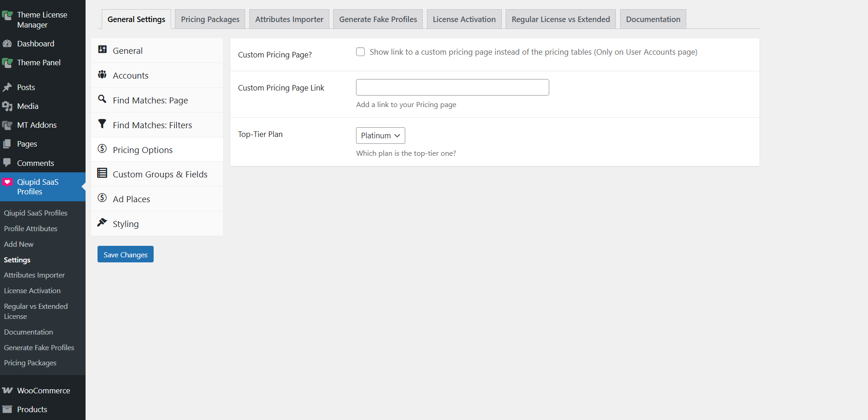Screen dimensions: 868x420
Task: Click the WooCommerce logo in the sidebar
Action: tap(8, 390)
